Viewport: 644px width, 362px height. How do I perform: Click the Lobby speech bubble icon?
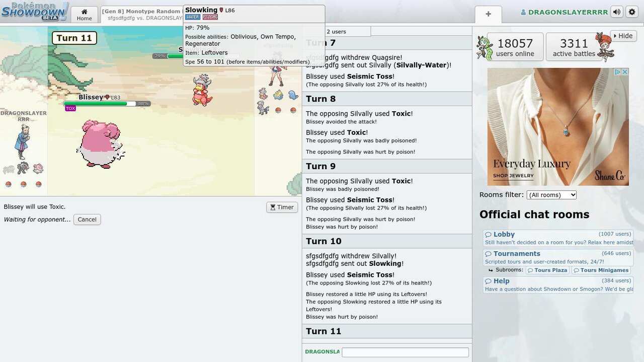[488, 235]
